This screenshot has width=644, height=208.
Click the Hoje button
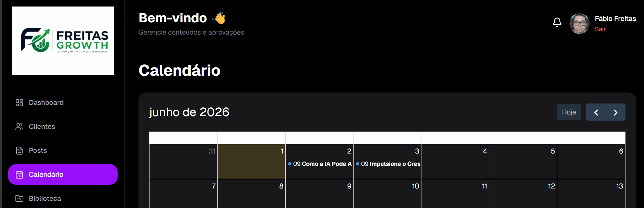click(x=569, y=112)
